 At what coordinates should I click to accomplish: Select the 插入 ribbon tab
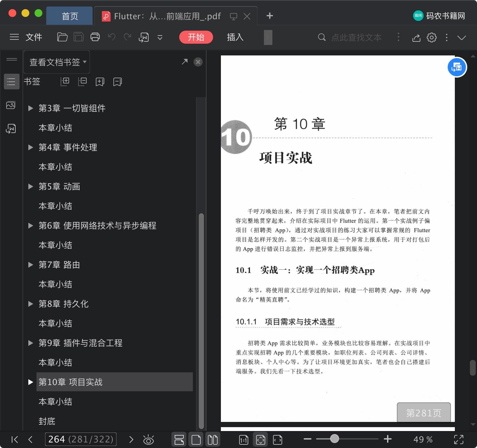tap(235, 37)
